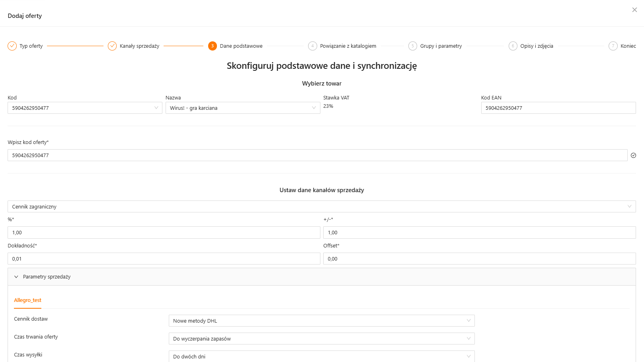Open the Cennik zagraniczny price list dropdown
644x362 pixels.
pos(322,206)
